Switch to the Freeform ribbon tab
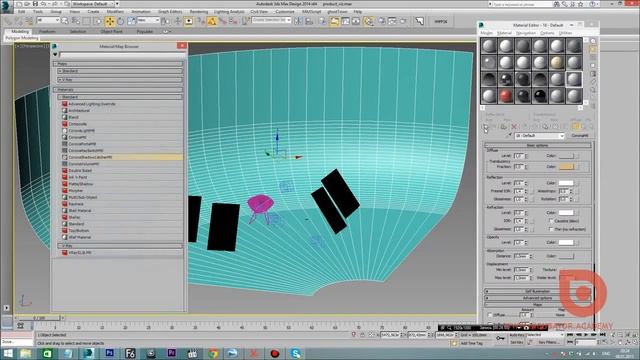The width and height of the screenshot is (640, 360). 47,31
